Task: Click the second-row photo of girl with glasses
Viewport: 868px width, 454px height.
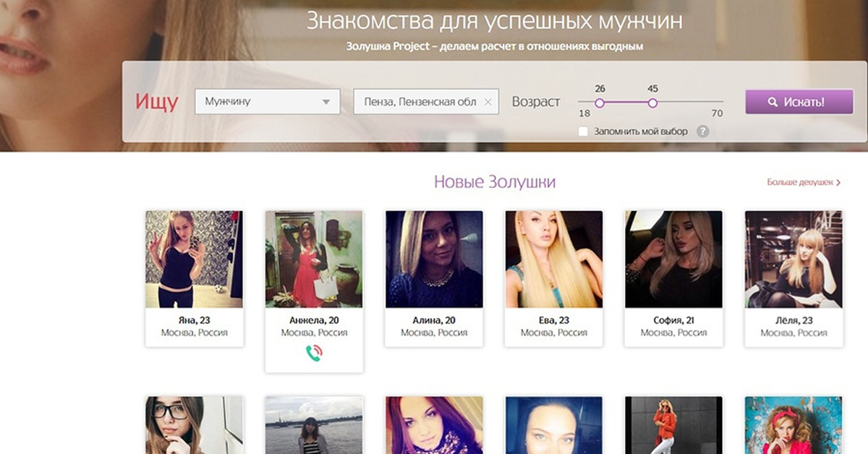Action: pos(194,425)
